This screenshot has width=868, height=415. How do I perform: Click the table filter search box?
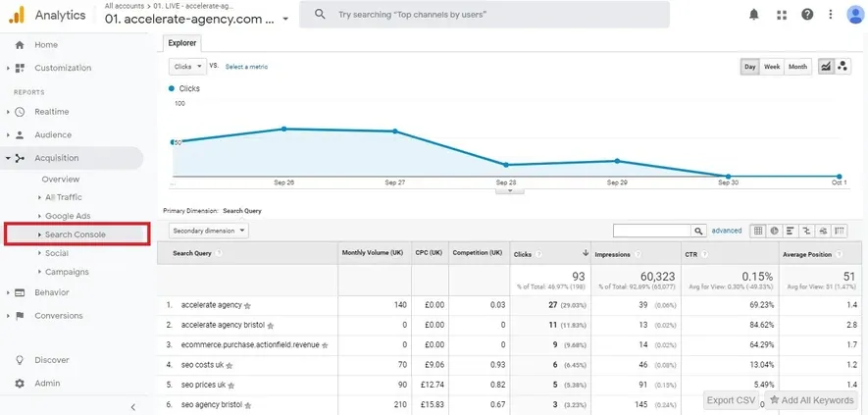[x=652, y=231]
